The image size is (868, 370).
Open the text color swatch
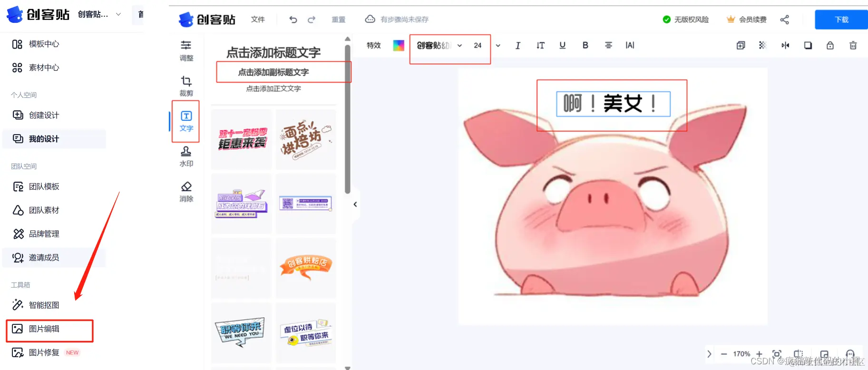[399, 45]
